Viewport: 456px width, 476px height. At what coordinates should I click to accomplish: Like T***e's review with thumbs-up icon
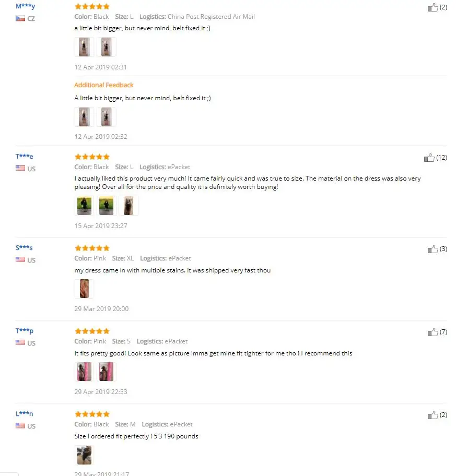(x=429, y=158)
